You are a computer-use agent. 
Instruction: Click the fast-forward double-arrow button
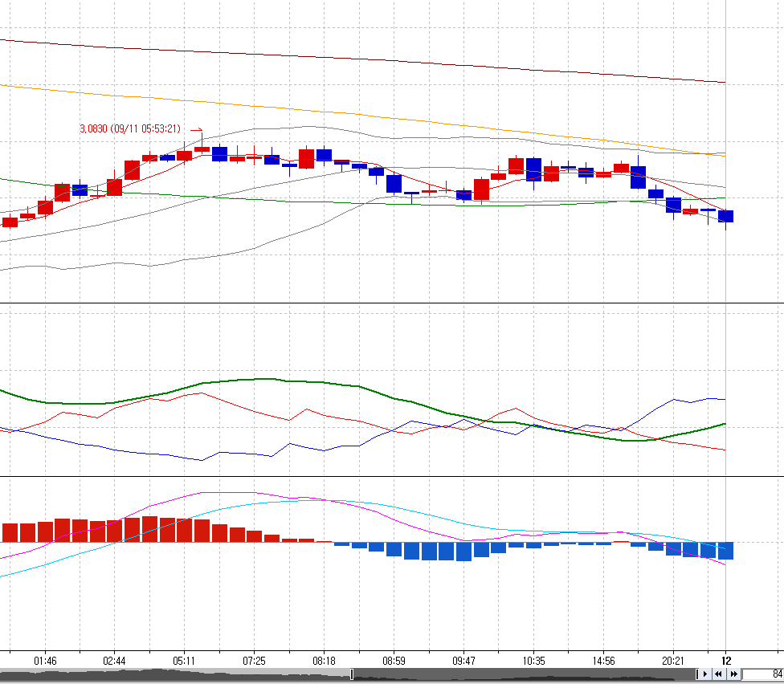[733, 674]
